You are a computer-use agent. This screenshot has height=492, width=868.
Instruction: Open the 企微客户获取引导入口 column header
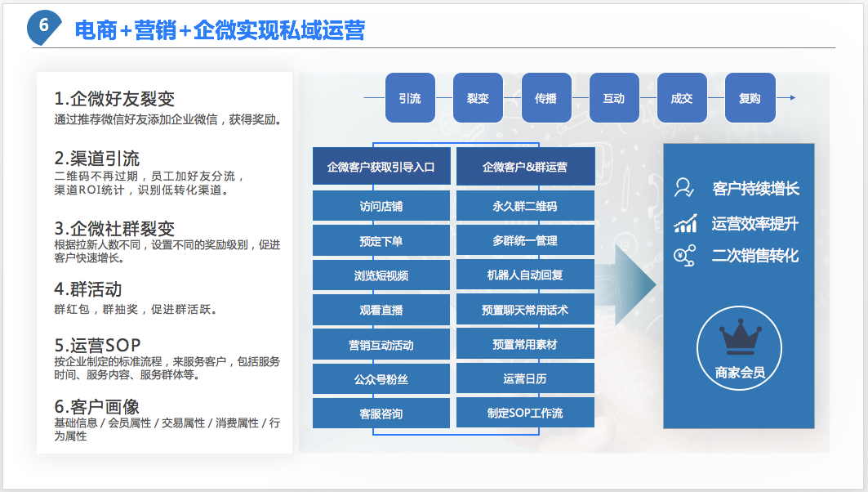coord(381,165)
